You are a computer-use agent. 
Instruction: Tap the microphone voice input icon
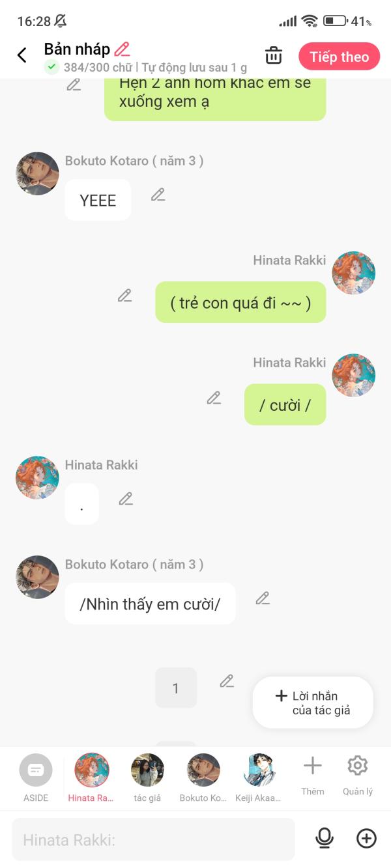click(x=324, y=838)
